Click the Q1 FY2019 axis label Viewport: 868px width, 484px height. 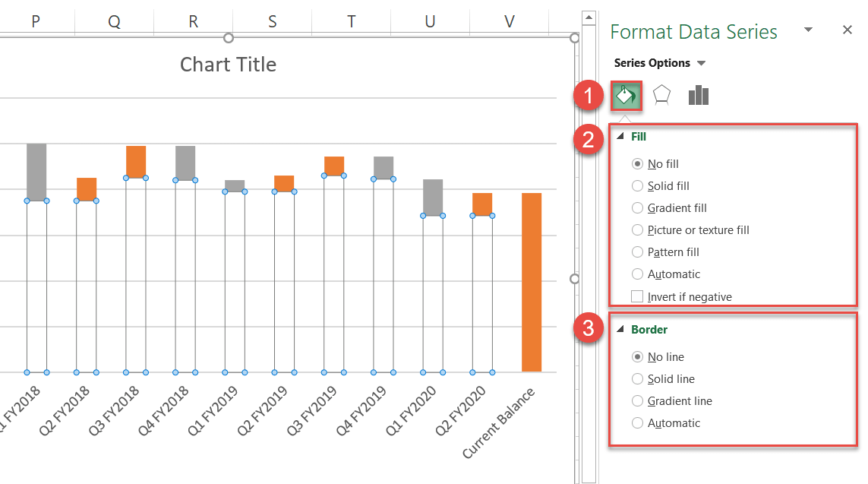click(213, 411)
